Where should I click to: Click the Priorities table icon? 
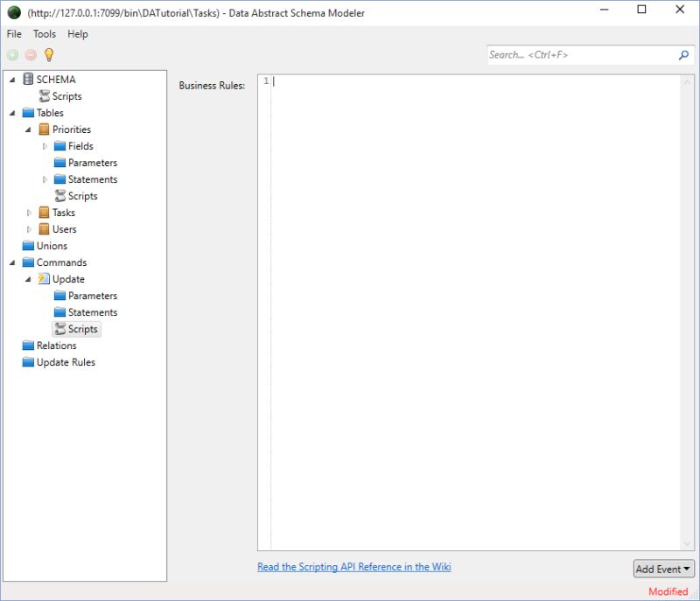pos(44,129)
